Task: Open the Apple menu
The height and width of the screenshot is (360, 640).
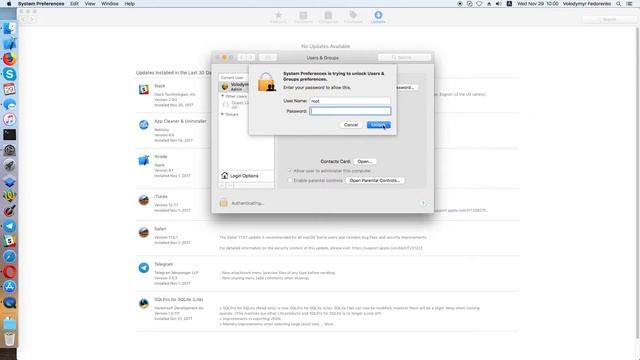Action: (x=9, y=4)
